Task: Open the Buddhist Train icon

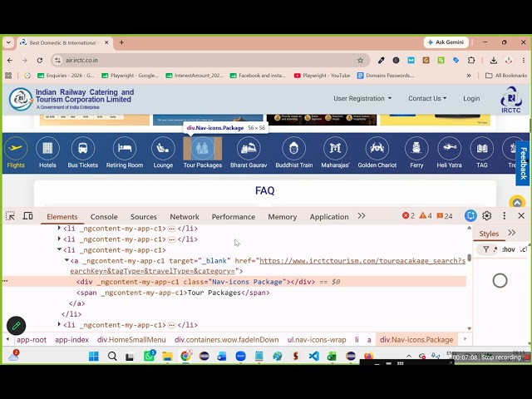Action: click(x=293, y=148)
